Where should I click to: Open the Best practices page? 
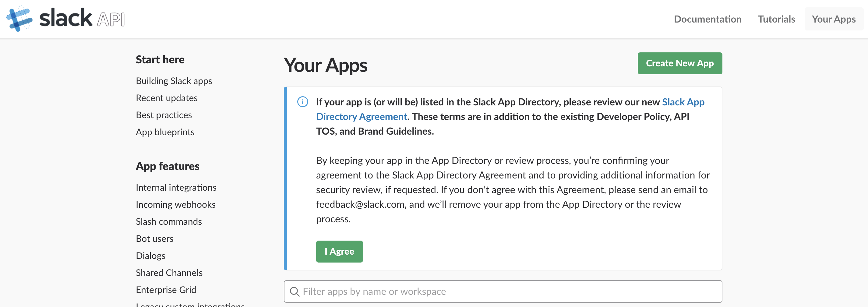pyautogui.click(x=164, y=115)
